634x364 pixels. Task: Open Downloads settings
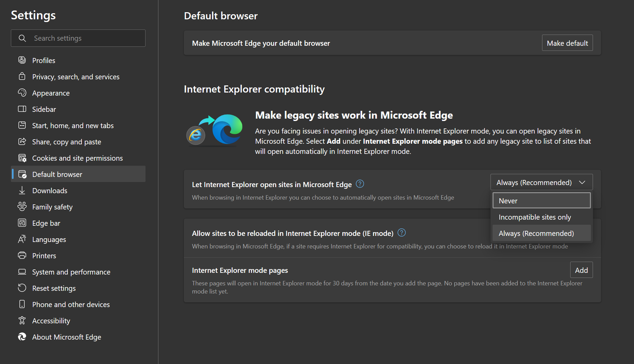[78, 190]
